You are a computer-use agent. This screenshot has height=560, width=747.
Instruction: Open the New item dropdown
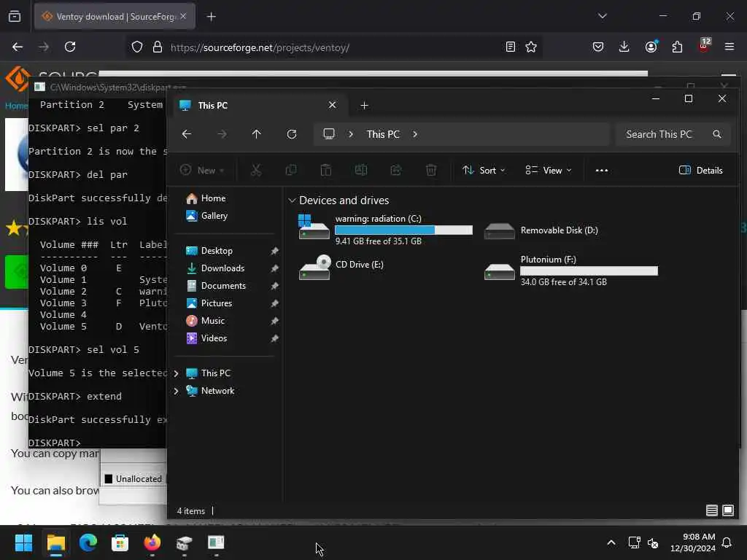[x=202, y=170]
